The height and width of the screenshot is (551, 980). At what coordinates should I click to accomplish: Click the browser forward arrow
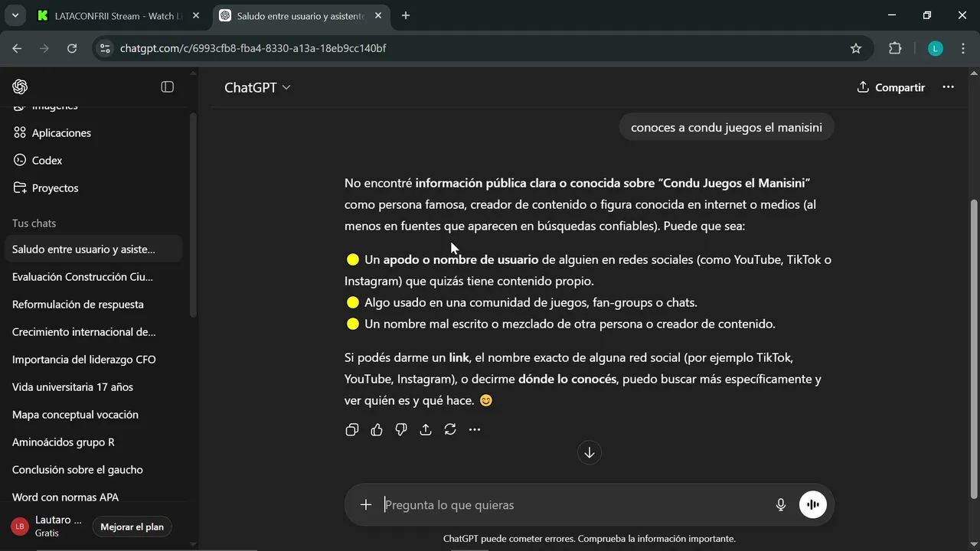point(44,48)
